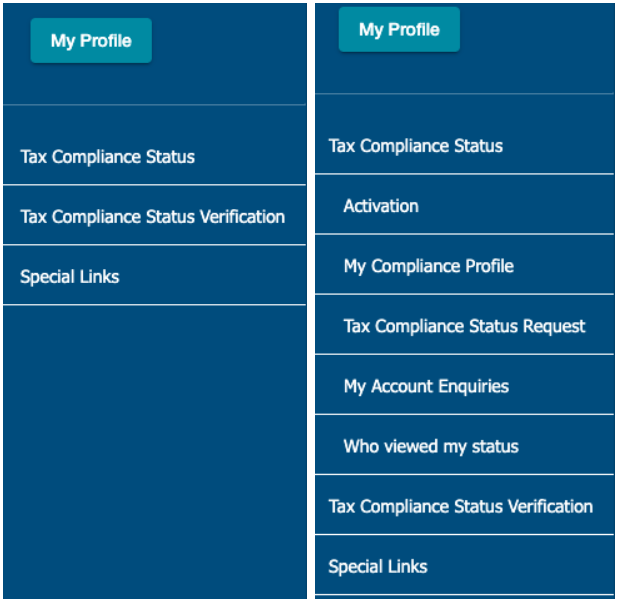The height and width of the screenshot is (601, 619).
Task: Go to My Account Enquiries
Action: click(x=464, y=386)
